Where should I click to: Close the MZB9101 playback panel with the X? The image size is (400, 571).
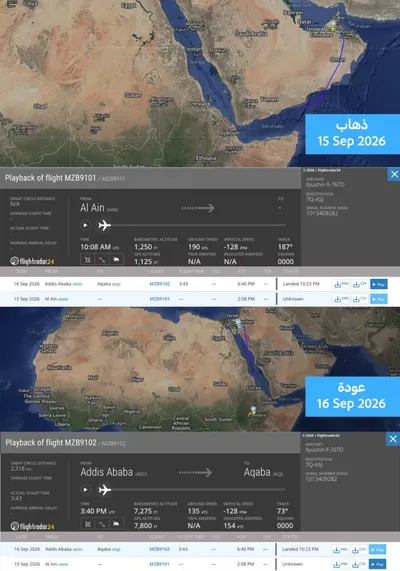click(x=394, y=174)
